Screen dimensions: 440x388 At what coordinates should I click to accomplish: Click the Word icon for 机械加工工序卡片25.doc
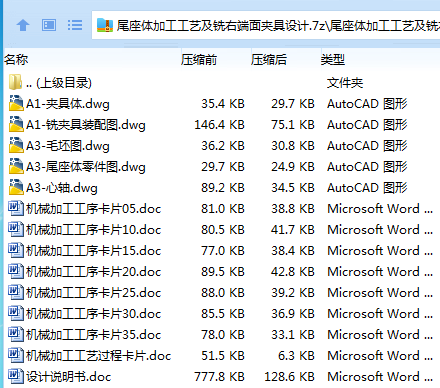pos(16,292)
